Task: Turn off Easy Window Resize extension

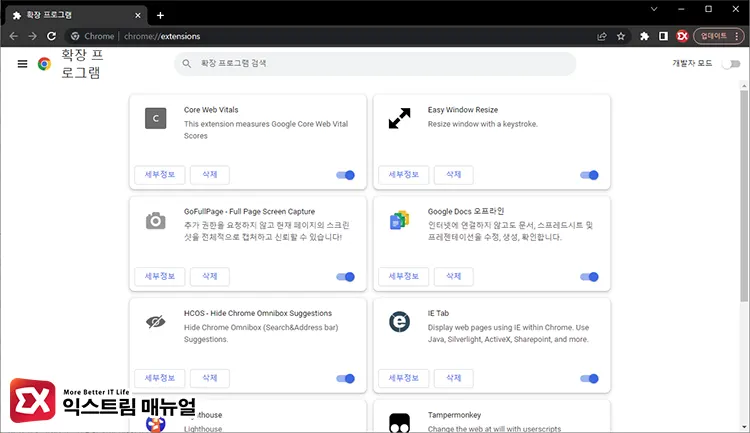Action: point(589,175)
